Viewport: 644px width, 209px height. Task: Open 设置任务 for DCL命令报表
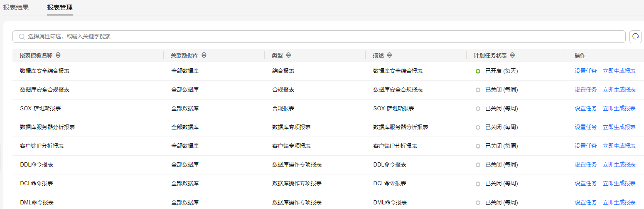[586, 183]
